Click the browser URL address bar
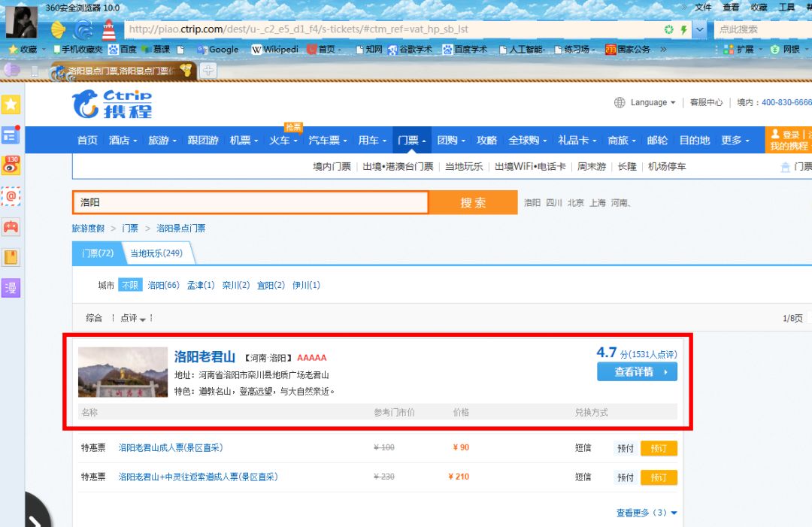The width and height of the screenshot is (812, 527). (x=393, y=29)
